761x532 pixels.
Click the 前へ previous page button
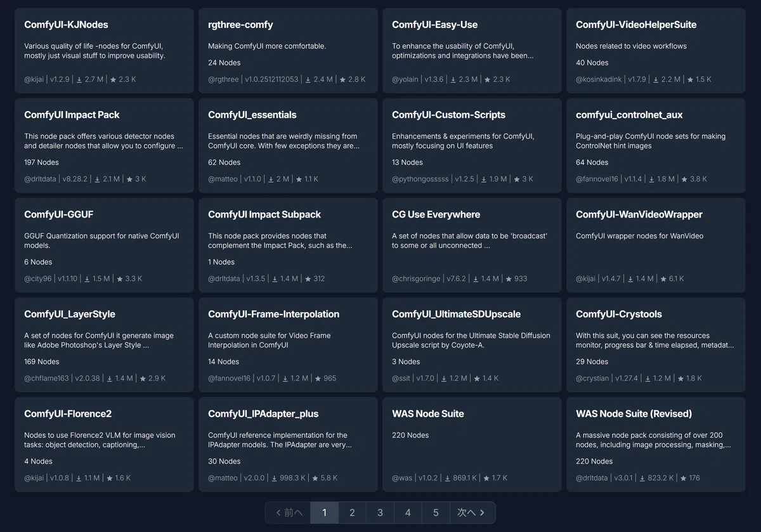click(x=288, y=512)
